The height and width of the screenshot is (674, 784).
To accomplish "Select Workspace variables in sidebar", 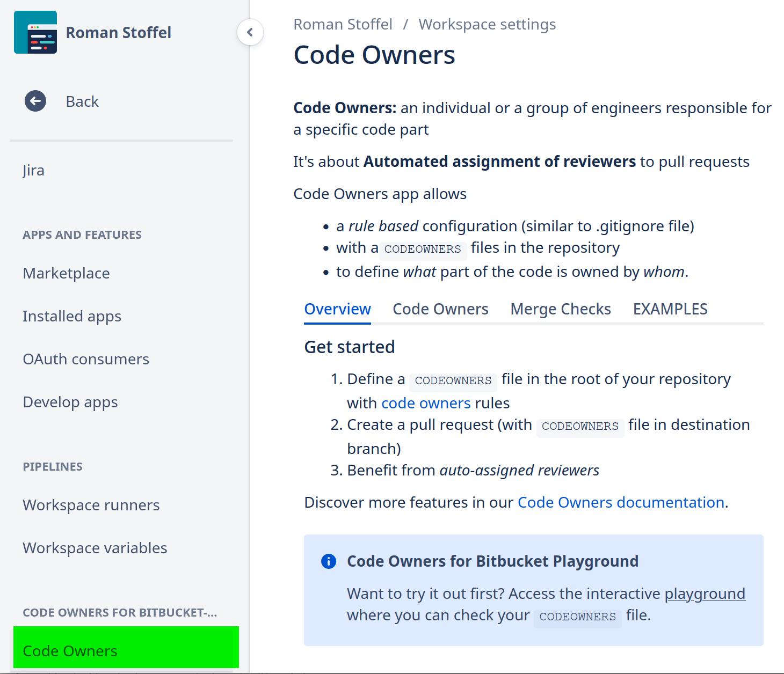I will tap(95, 548).
